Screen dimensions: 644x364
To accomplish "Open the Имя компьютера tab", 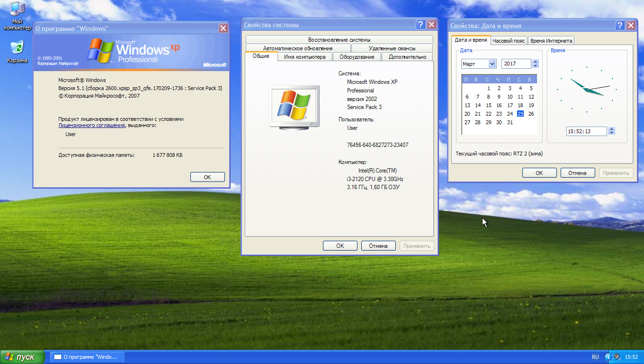I will [304, 57].
